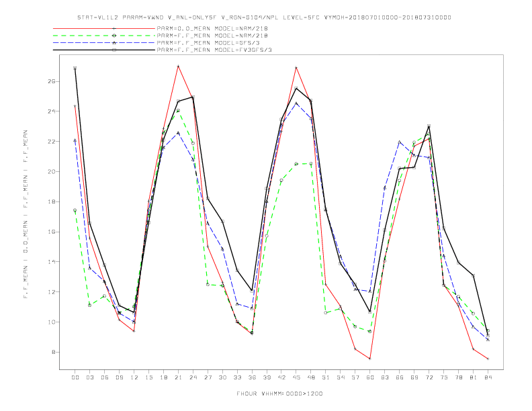Click x-axis tick label 42
The height and width of the screenshot is (411, 532).
click(x=281, y=377)
